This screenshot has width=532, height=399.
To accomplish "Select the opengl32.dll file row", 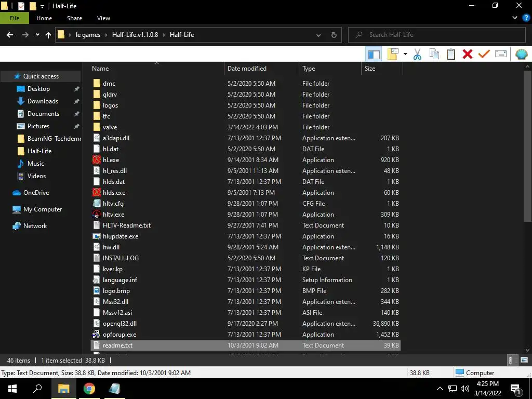I will coord(246,324).
